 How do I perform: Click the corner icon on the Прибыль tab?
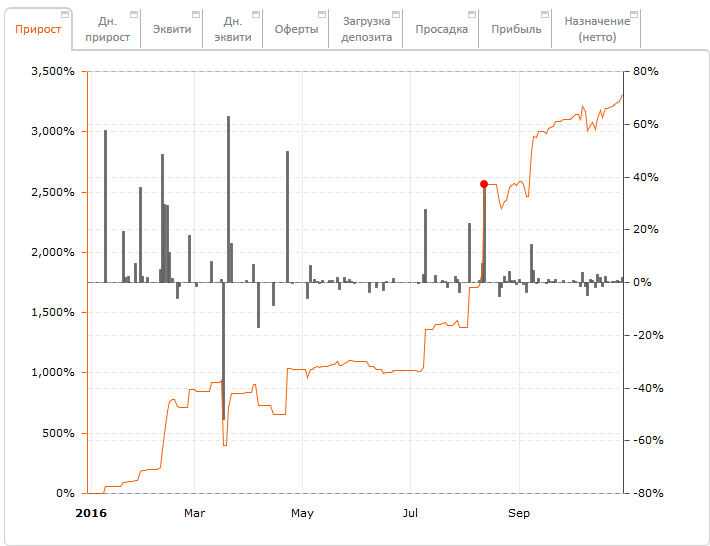pos(546,15)
